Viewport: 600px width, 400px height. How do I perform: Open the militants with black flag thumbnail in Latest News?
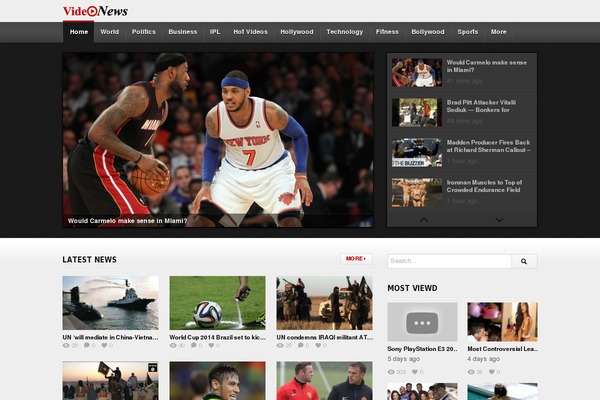point(111,381)
